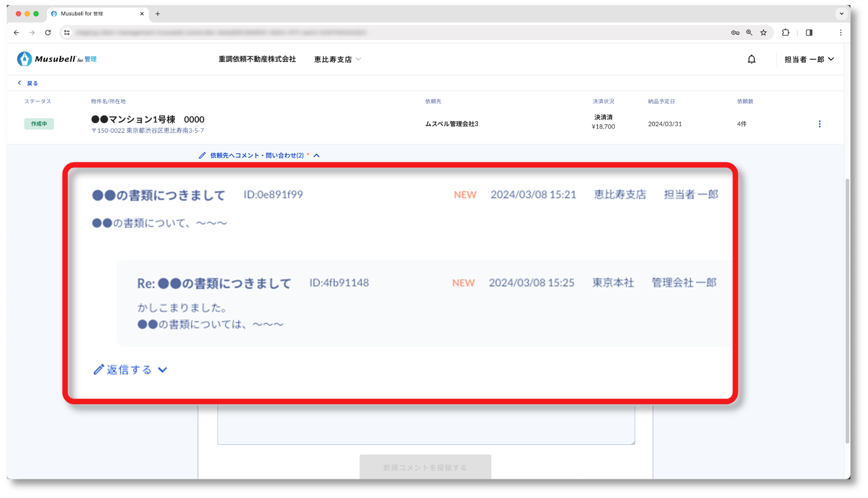Screen dimensions: 868x498
Task: Click inside the new comment text area
Action: (426, 424)
